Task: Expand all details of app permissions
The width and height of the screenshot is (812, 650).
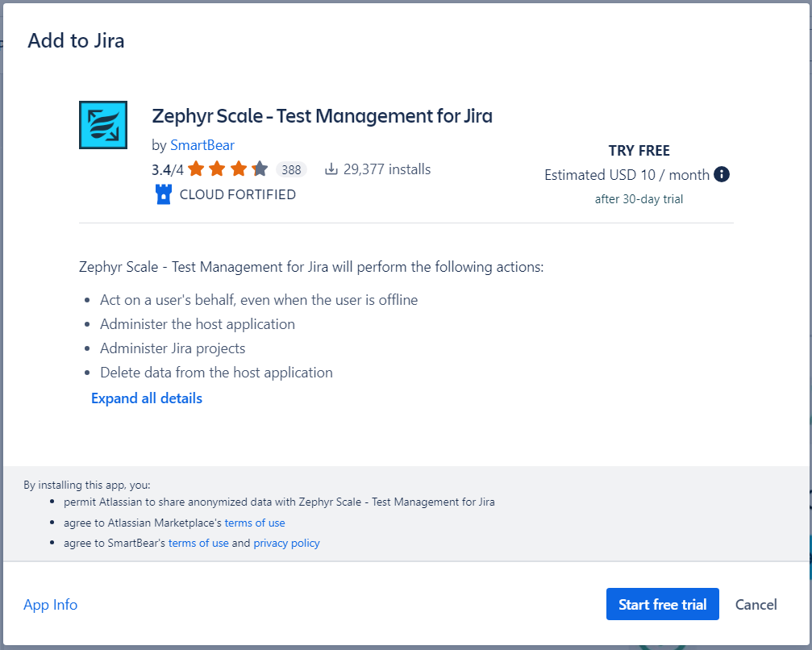Action: point(147,398)
